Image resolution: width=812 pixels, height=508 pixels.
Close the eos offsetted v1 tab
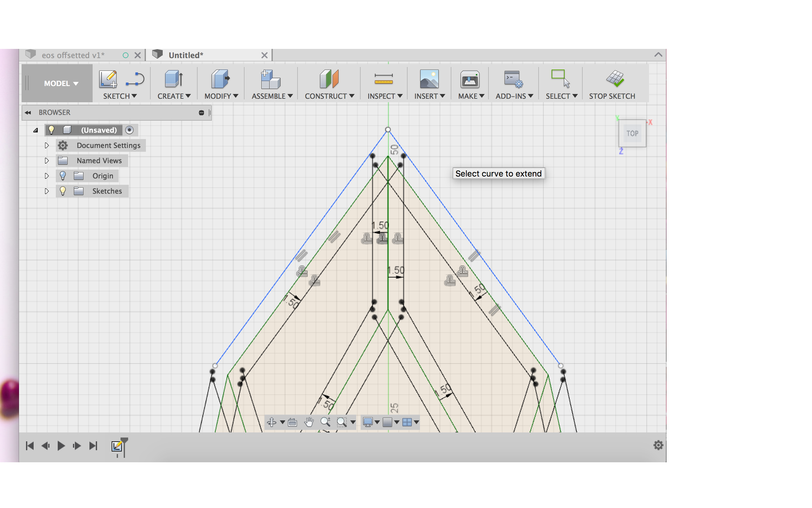(x=138, y=55)
